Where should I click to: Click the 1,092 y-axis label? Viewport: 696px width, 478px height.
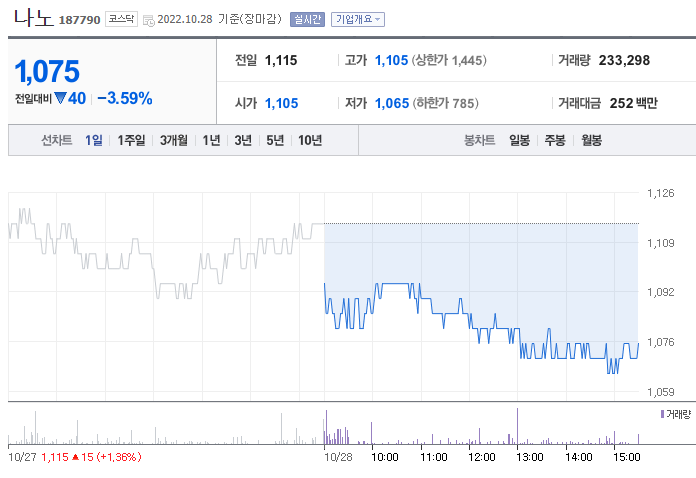(x=660, y=292)
